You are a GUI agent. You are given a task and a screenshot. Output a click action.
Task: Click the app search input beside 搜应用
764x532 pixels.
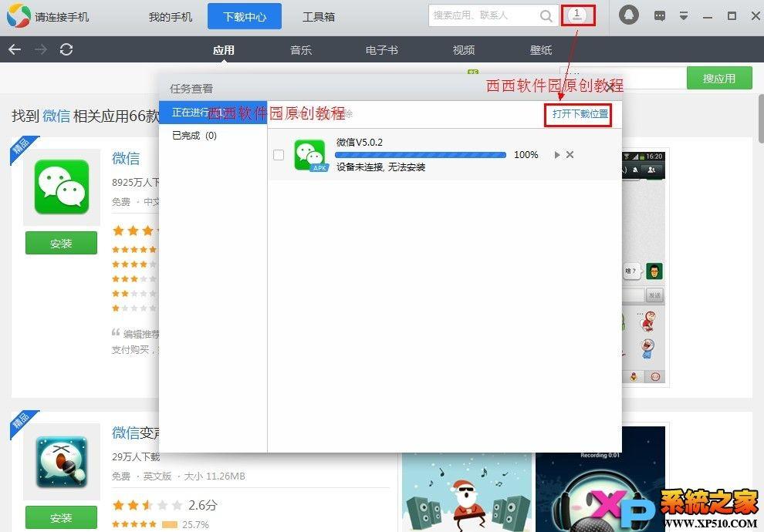(623, 78)
